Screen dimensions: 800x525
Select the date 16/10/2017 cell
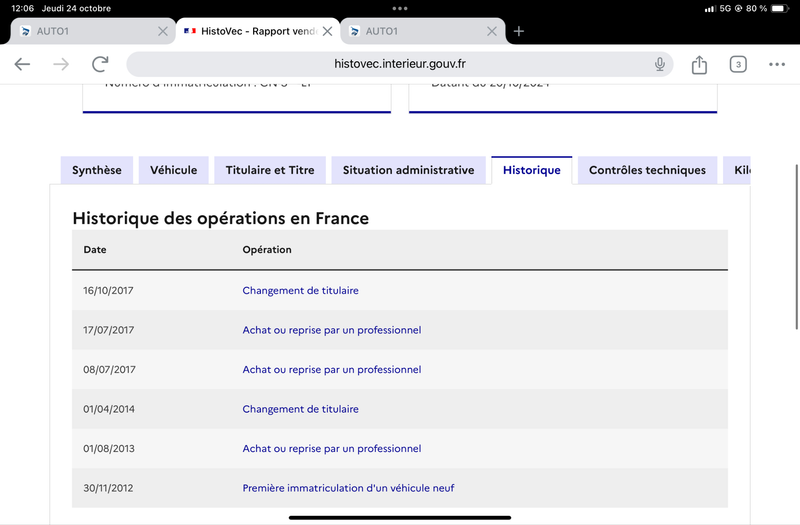coord(108,290)
